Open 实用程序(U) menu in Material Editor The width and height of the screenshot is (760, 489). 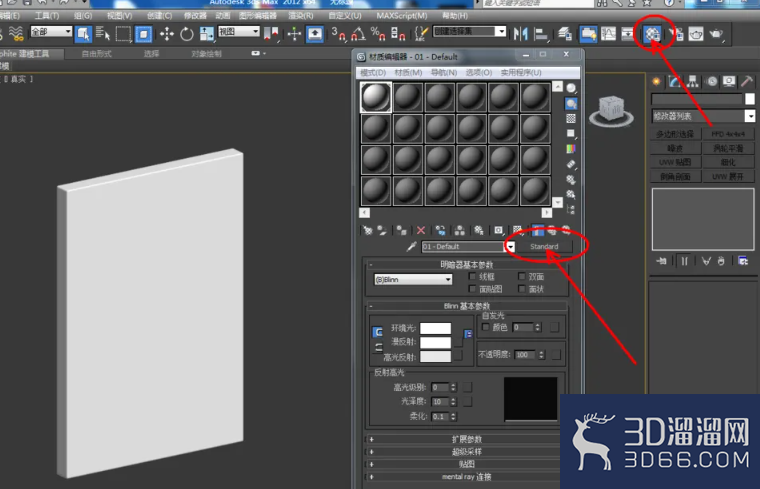click(x=521, y=73)
